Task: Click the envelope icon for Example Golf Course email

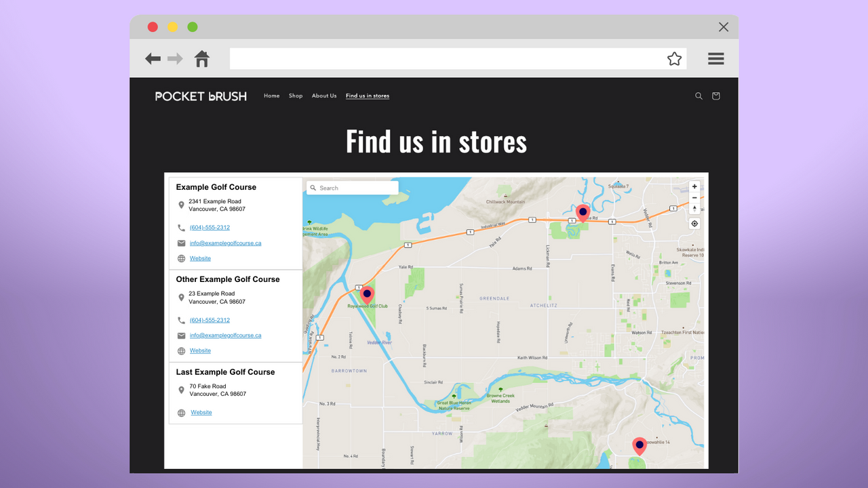Action: [181, 243]
